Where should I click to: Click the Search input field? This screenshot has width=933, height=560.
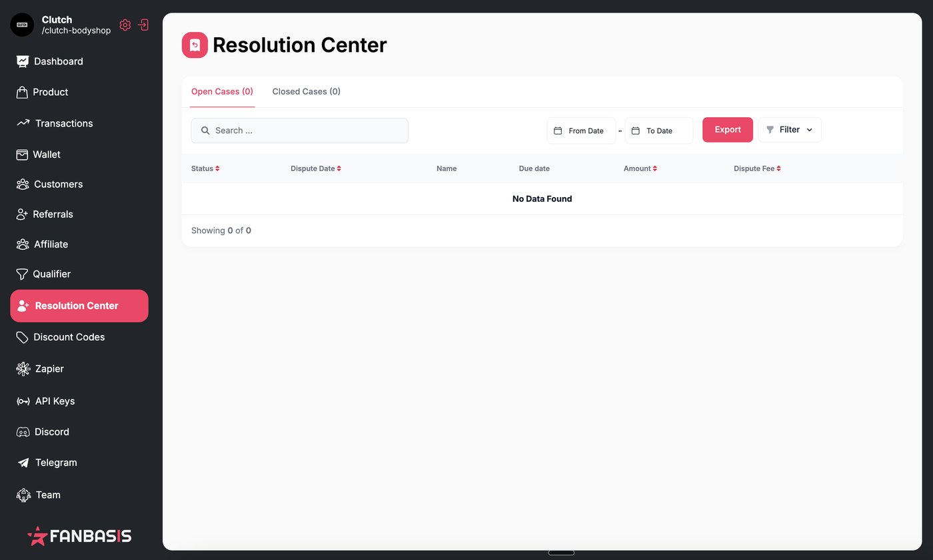[300, 131]
